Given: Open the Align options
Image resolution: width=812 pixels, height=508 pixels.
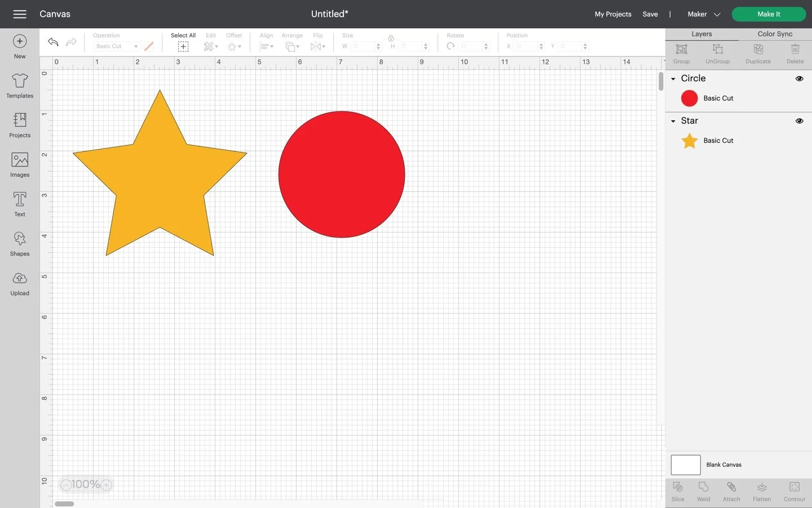Looking at the screenshot, I should [267, 46].
